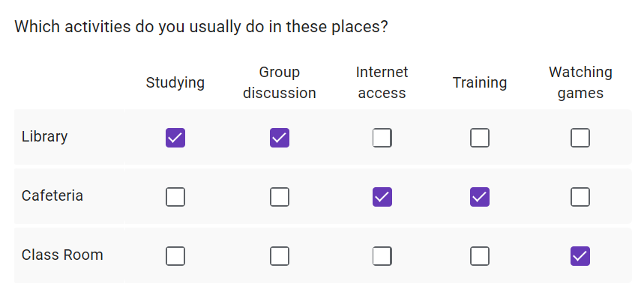Check Training for Library

(x=480, y=138)
